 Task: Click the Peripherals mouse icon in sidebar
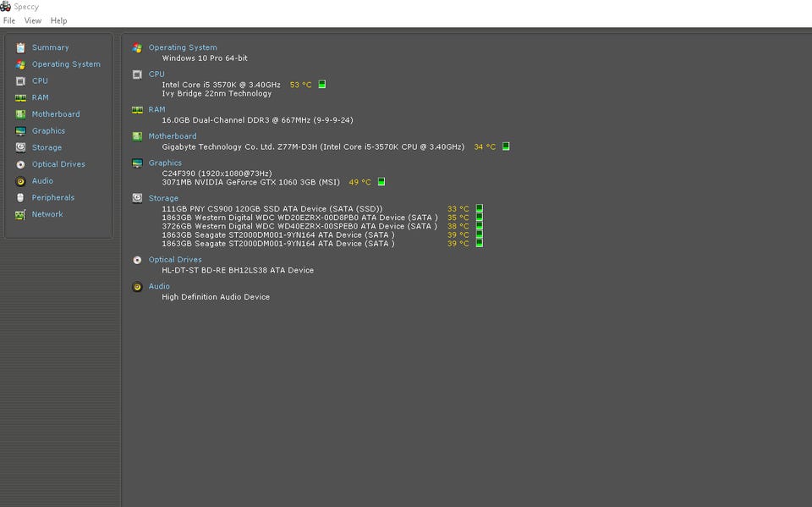[20, 197]
